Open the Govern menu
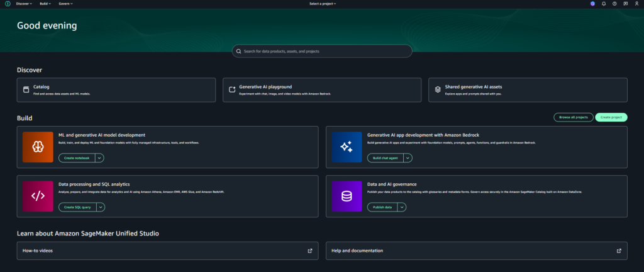The height and width of the screenshot is (272, 644). (x=65, y=4)
